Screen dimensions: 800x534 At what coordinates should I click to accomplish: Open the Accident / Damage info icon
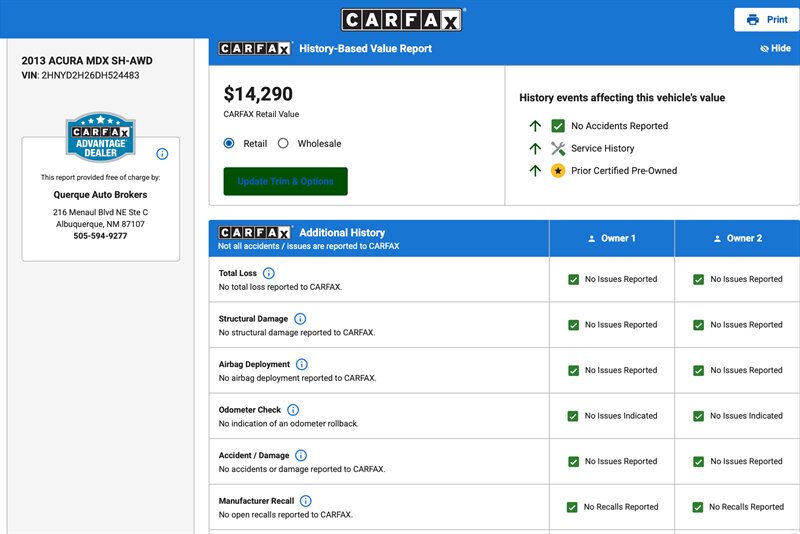pyautogui.click(x=299, y=456)
